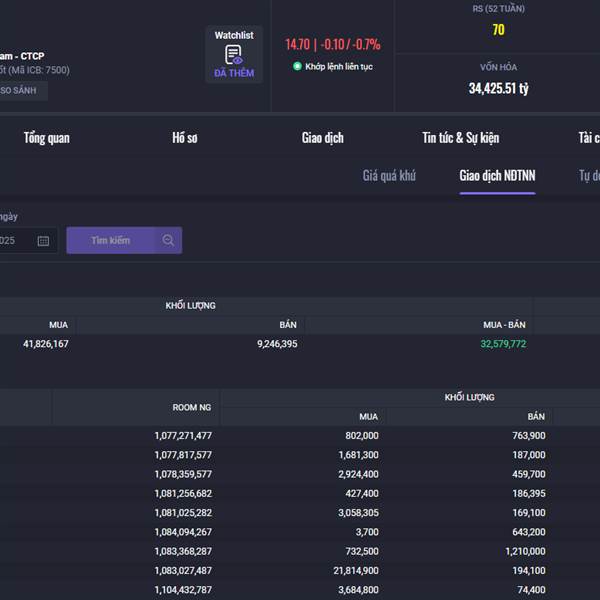Click sell volume 187,000

(x=529, y=455)
